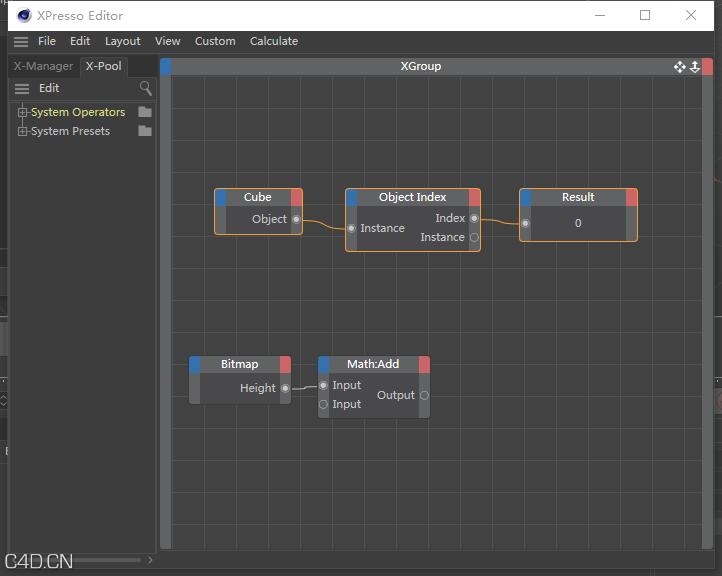Click the 'Output' label on the Math:Add node
Screen dimensions: 722x576
(396, 395)
